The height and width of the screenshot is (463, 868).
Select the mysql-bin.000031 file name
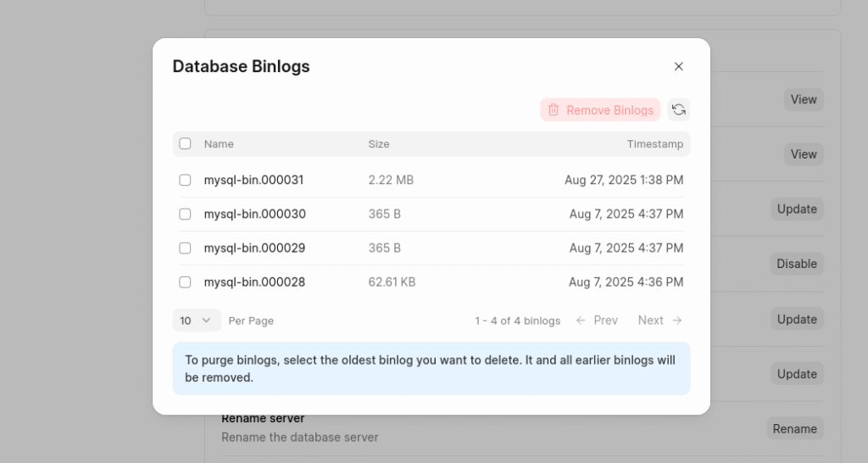pos(253,180)
